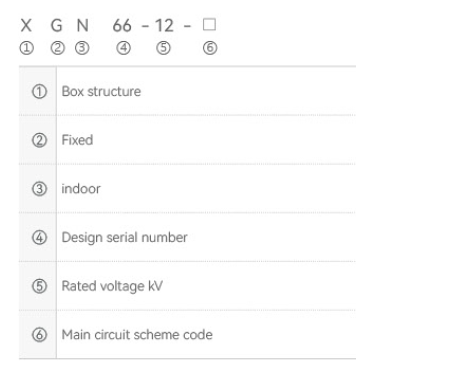Click Rated voltage kV text
This screenshot has height=370, width=462.
coord(112,286)
